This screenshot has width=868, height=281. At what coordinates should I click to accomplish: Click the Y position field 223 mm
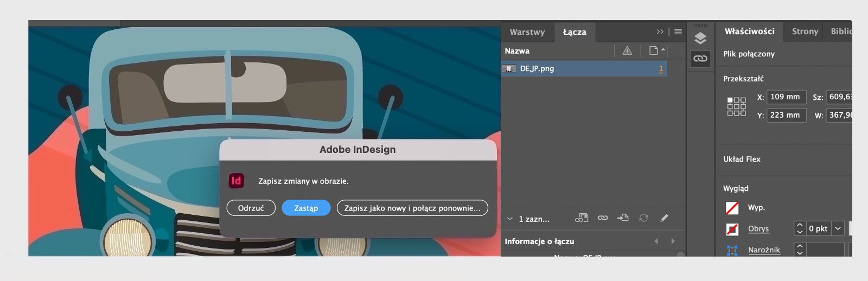(786, 115)
